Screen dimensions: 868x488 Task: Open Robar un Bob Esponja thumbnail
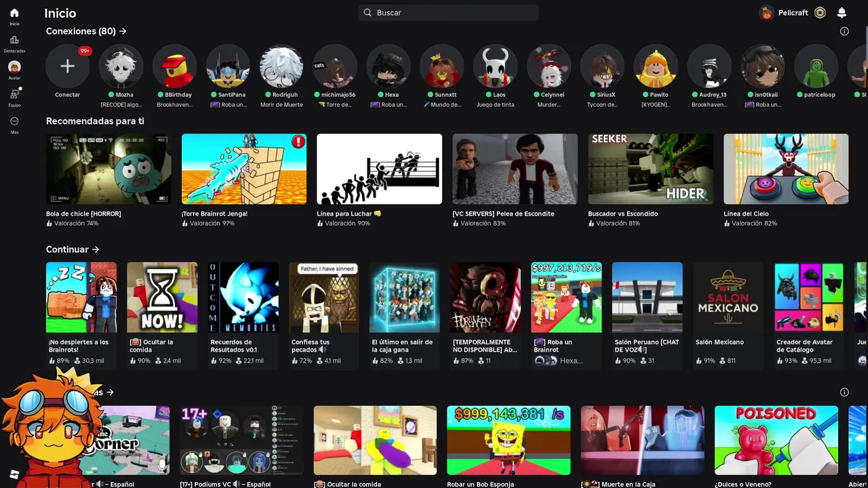click(x=509, y=441)
